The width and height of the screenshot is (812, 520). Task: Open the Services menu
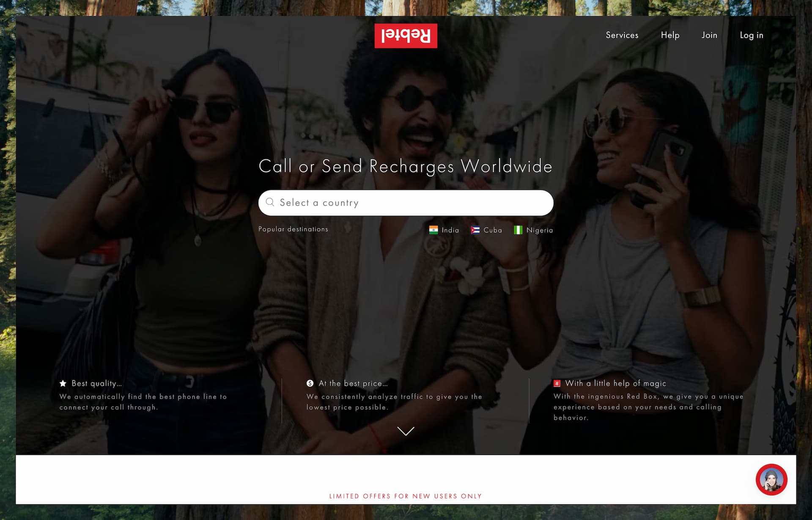pyautogui.click(x=622, y=35)
